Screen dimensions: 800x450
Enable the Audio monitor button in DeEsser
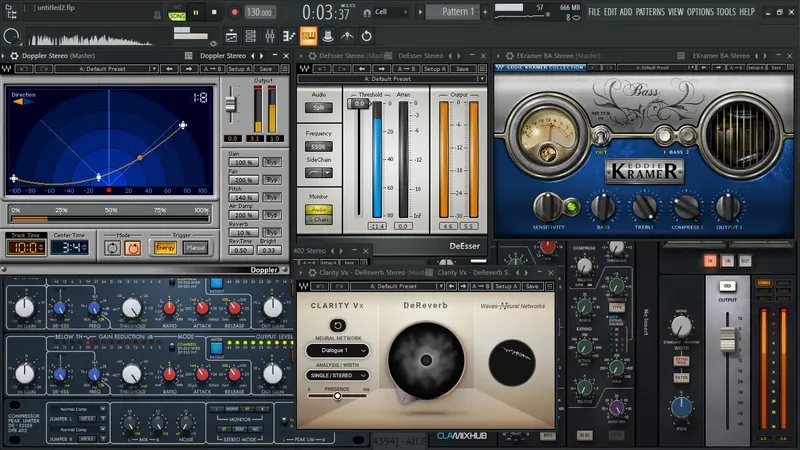[x=319, y=210]
